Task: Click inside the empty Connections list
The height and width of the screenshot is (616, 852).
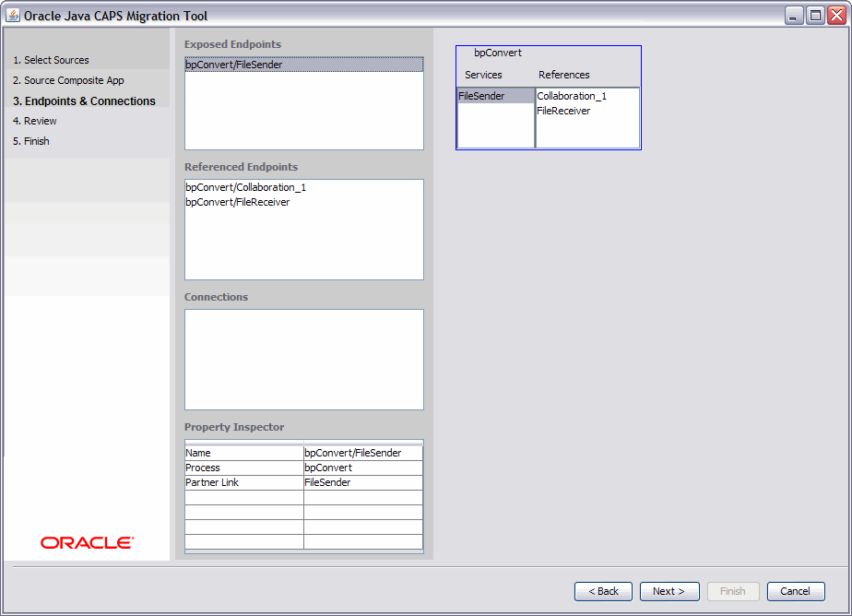Action: tap(303, 360)
